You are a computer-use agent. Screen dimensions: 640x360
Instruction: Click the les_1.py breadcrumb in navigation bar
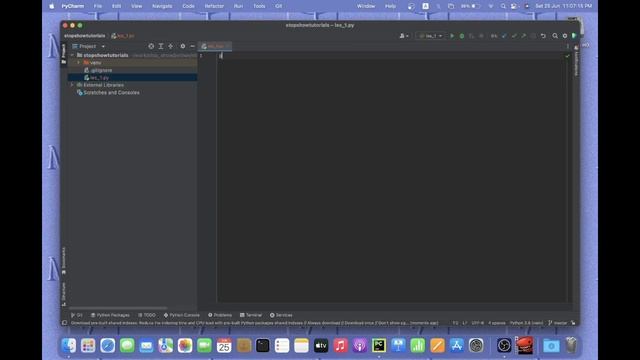coord(123,36)
